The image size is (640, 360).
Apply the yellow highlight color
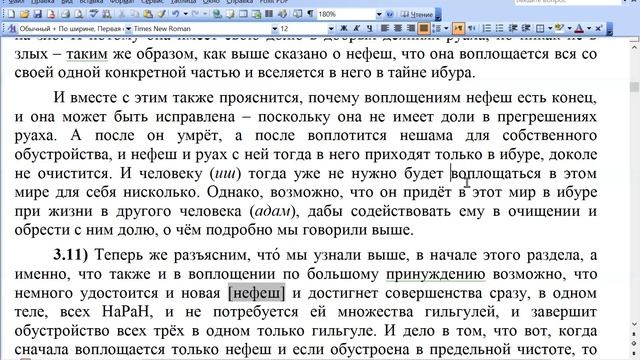coord(560,28)
